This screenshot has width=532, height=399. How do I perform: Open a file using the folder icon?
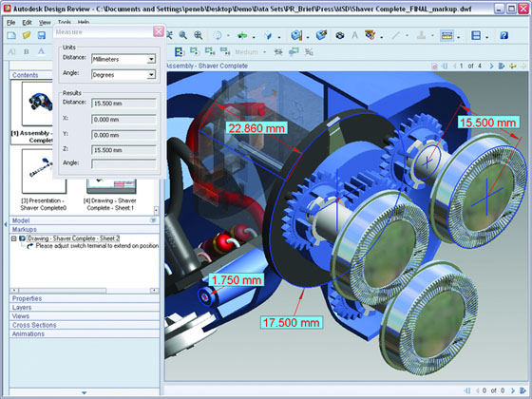click(x=27, y=35)
